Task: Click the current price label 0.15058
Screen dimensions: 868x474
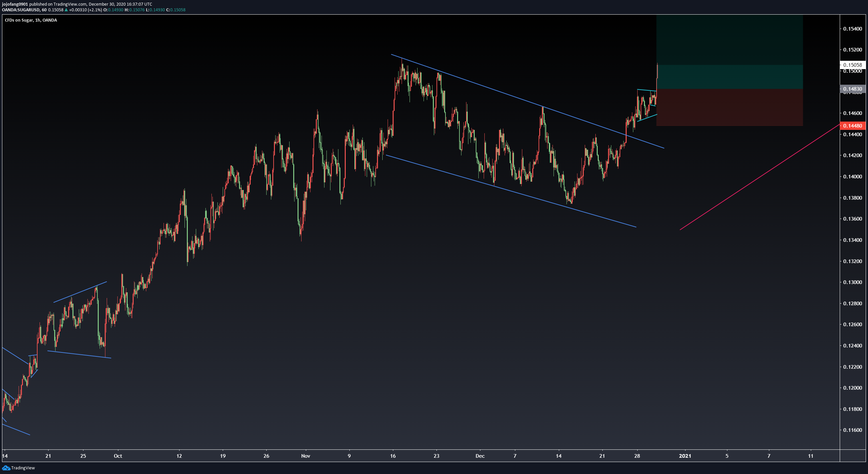Action: tap(852, 65)
